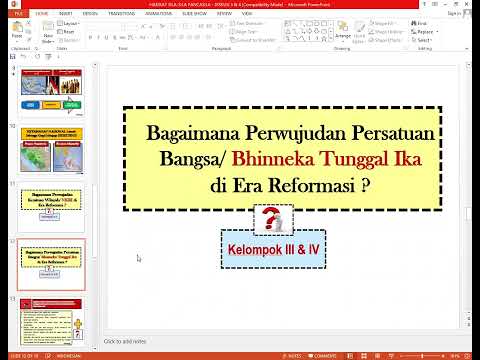
Task: Click the spell check status bar icon
Action: (48, 356)
